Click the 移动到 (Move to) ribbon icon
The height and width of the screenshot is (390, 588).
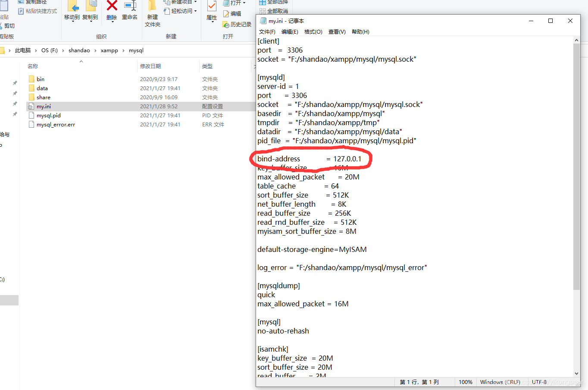tap(72, 10)
